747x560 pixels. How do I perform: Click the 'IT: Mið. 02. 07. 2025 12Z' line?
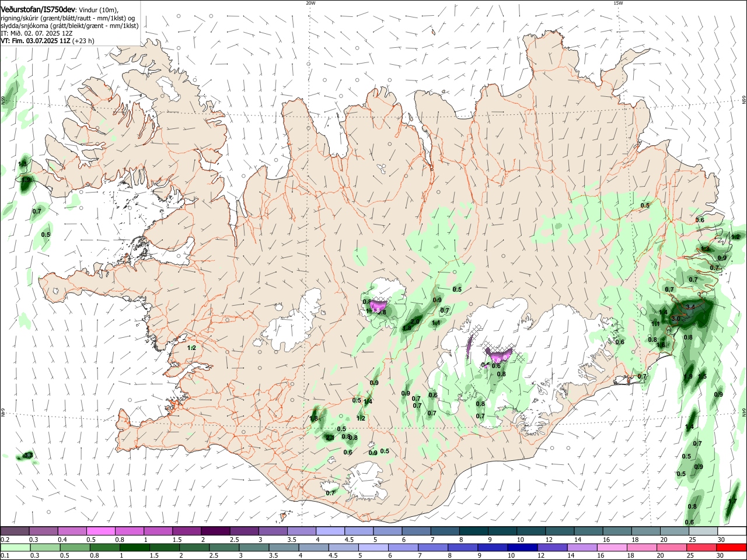pyautogui.click(x=37, y=33)
